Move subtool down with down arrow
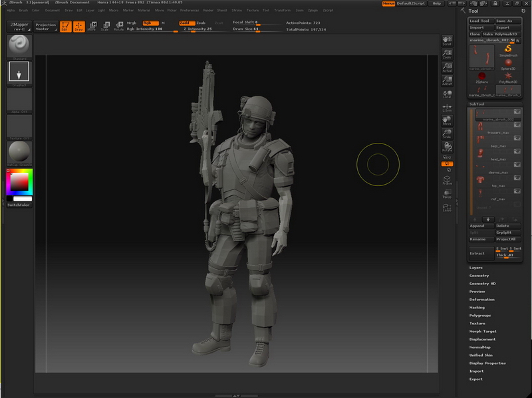This screenshot has width=532, height=398. pyautogui.click(x=488, y=219)
